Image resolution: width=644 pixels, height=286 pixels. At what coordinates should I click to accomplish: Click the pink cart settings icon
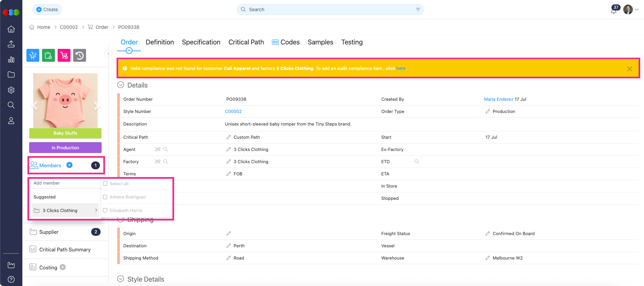(64, 55)
